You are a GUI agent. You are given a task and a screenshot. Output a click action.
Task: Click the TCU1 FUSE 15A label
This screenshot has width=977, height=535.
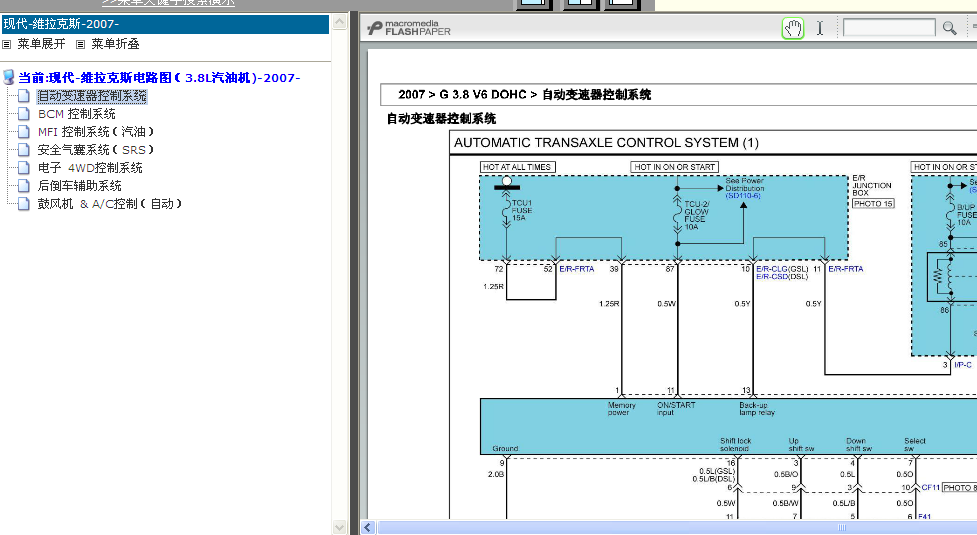click(x=522, y=211)
